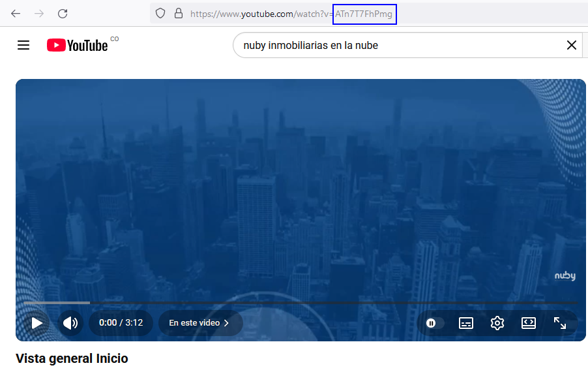Switch to theater mode
The height and width of the screenshot is (372, 588).
click(528, 323)
